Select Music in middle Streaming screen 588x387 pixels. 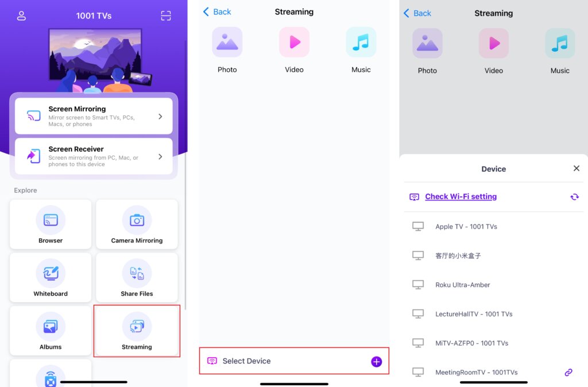click(x=361, y=51)
